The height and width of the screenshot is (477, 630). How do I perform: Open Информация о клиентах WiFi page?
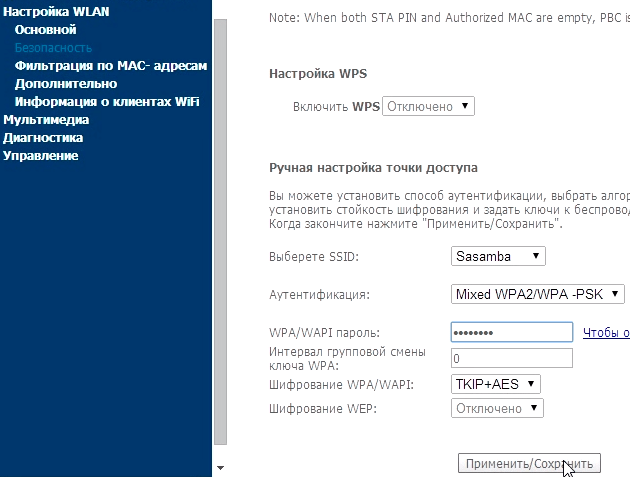[107, 102]
